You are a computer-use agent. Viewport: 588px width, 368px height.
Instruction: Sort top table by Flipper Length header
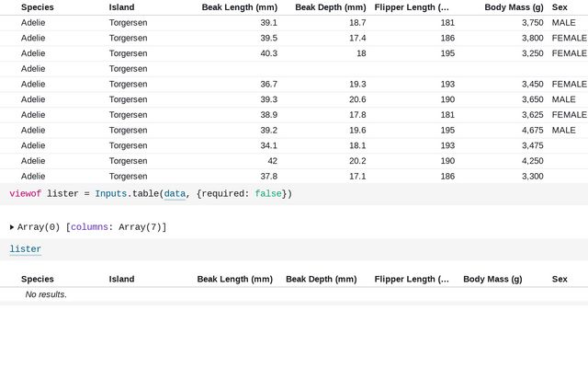coord(412,7)
